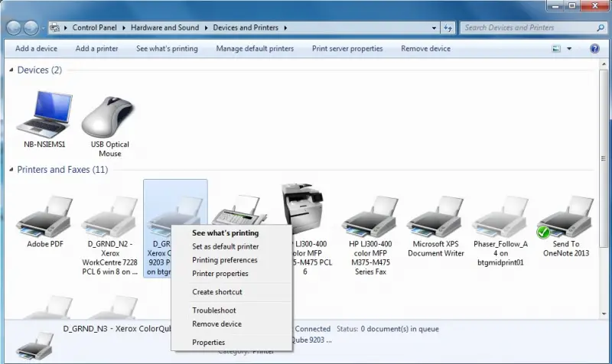
Task: Click the Forward navigation arrow
Action: point(31,28)
